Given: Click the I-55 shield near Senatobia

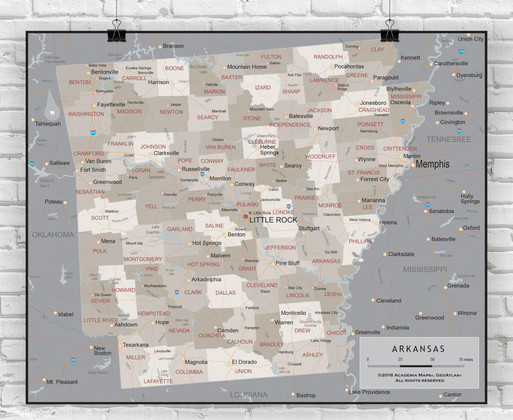Looking at the screenshot, I should point(427,204).
